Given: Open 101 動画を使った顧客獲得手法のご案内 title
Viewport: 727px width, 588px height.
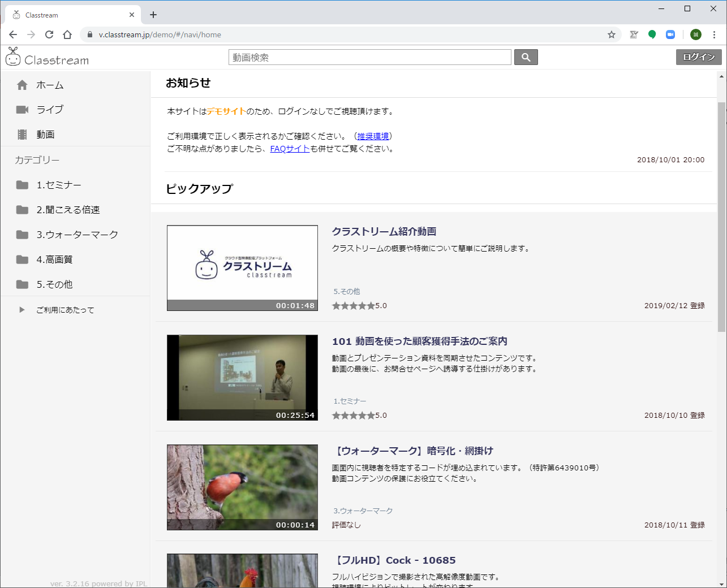Looking at the screenshot, I should point(419,341).
